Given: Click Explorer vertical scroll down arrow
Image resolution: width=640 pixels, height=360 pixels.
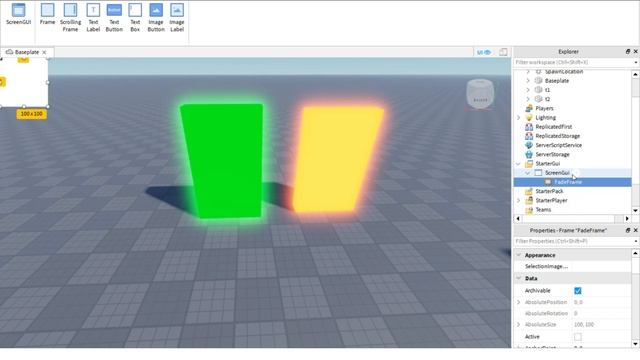Looking at the screenshot, I should coord(635,211).
